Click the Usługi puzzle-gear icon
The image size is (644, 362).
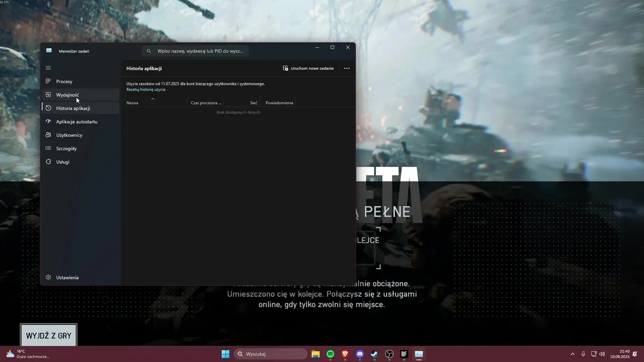click(x=48, y=162)
